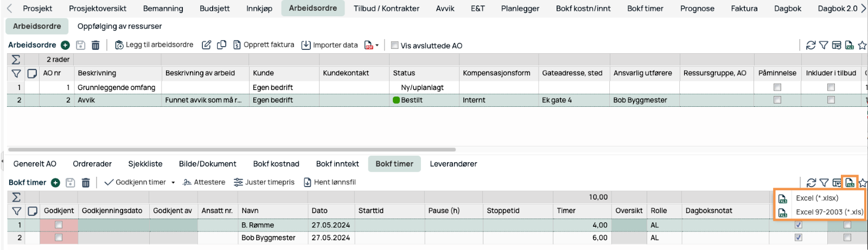Screen dimensions: 868x250
Task: Open the filter icon in the upper-right toolbar
Action: click(x=824, y=46)
